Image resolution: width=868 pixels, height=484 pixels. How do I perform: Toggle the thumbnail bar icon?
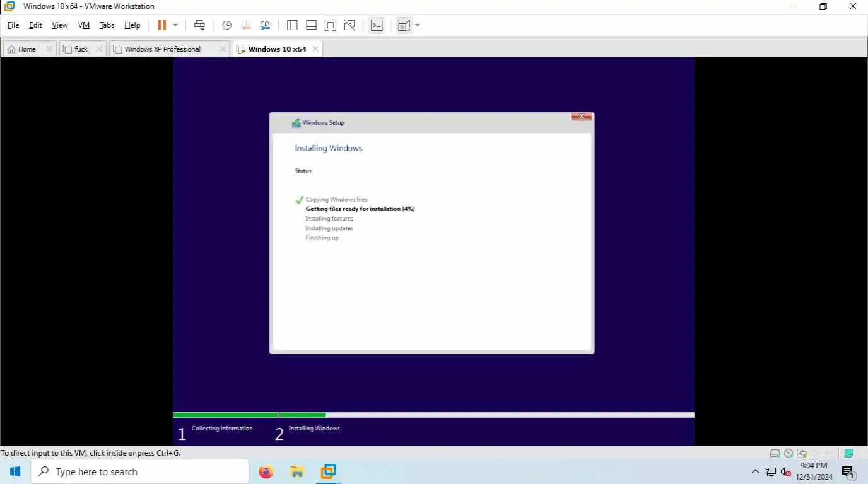(x=311, y=25)
